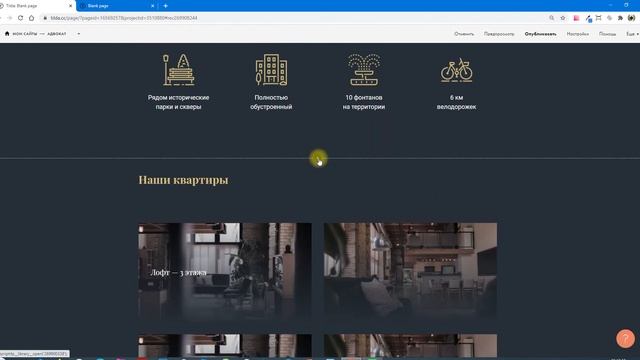Screen dimensions: 640x360
Task: Expand the Ещё menu
Action: point(632,34)
